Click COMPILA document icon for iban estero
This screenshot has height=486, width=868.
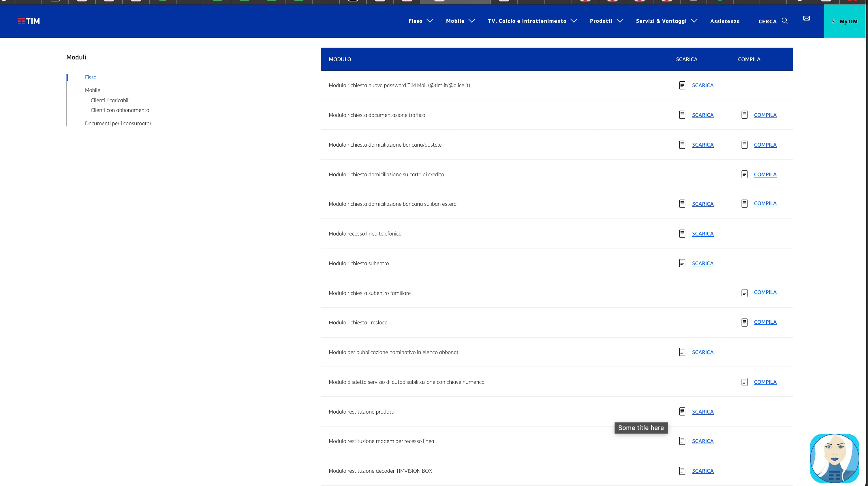coord(744,204)
